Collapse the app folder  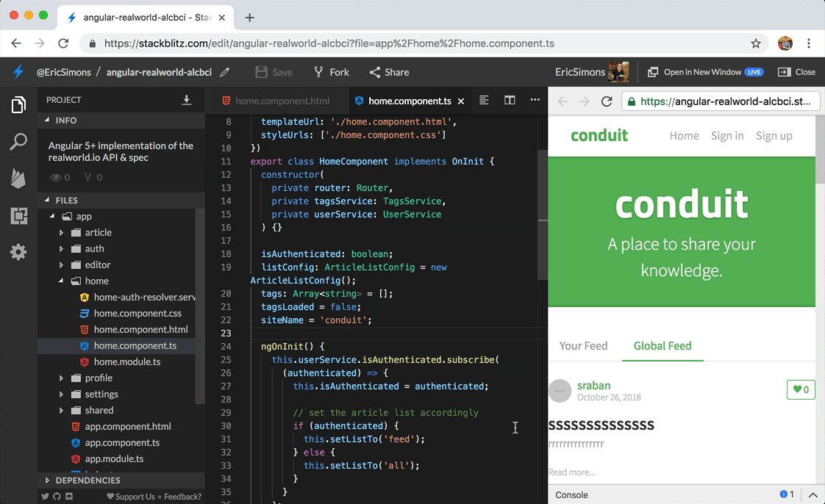click(x=52, y=216)
